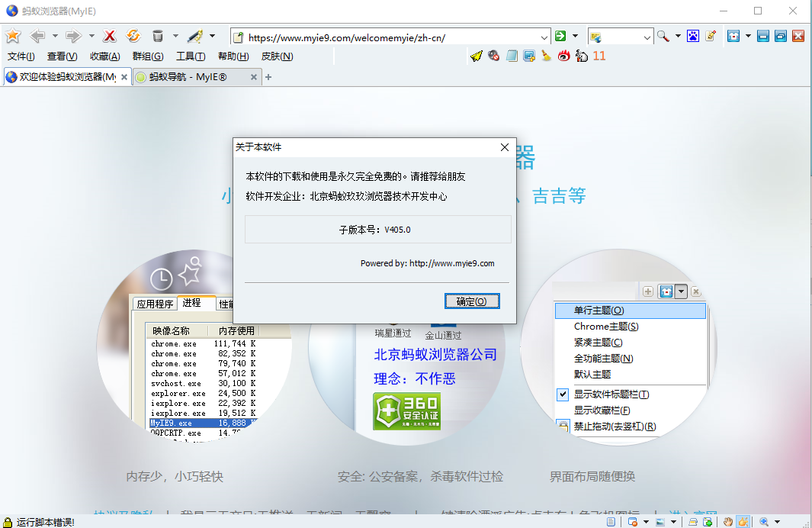Close the 关于本软件 dialog with X
Viewport: 812px width, 528px height.
click(x=504, y=147)
